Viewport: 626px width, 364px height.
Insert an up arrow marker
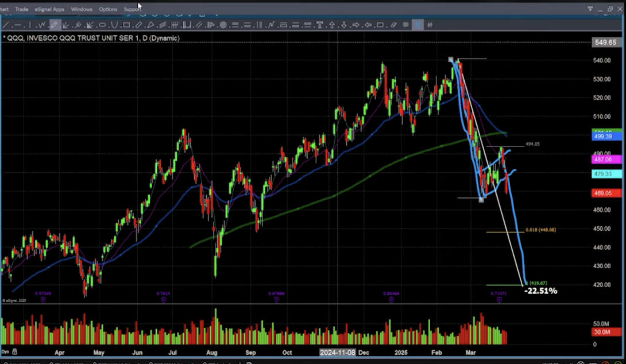(x=331, y=25)
